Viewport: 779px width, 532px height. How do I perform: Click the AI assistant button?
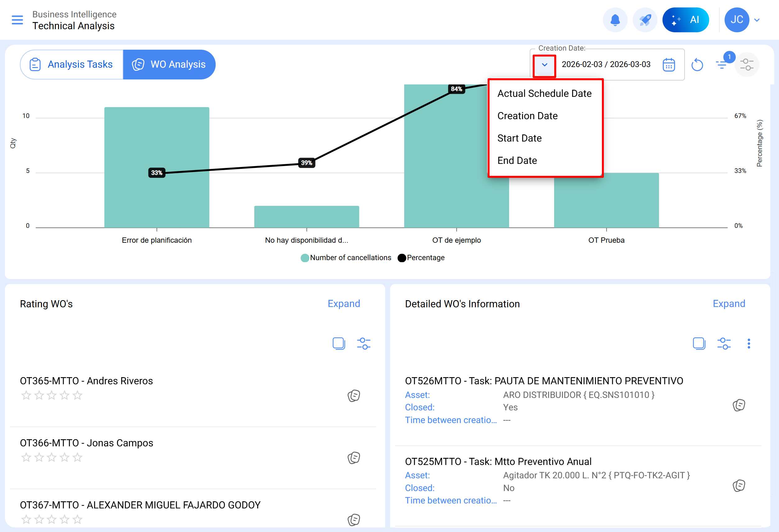point(686,20)
